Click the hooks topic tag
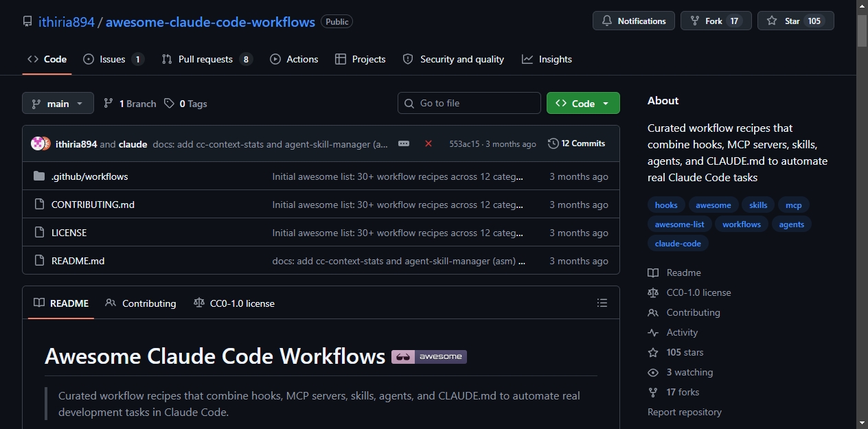The image size is (868, 429). 666,205
